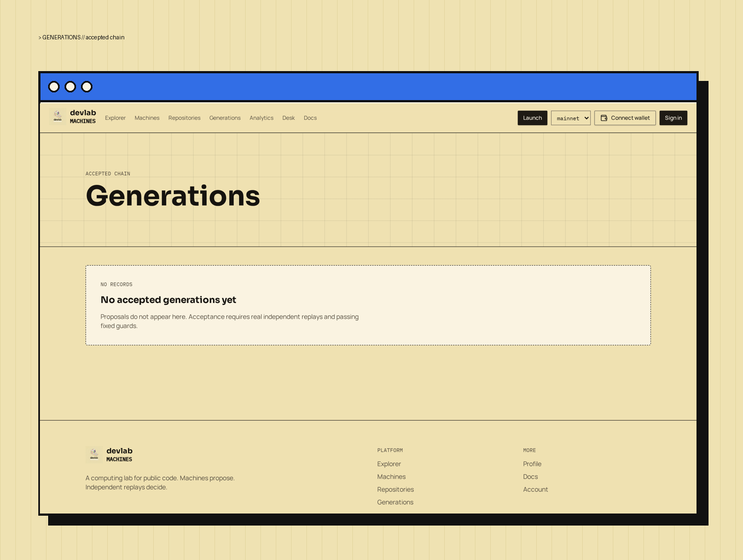Go to Account link in footer
The width and height of the screenshot is (743, 560).
point(536,489)
